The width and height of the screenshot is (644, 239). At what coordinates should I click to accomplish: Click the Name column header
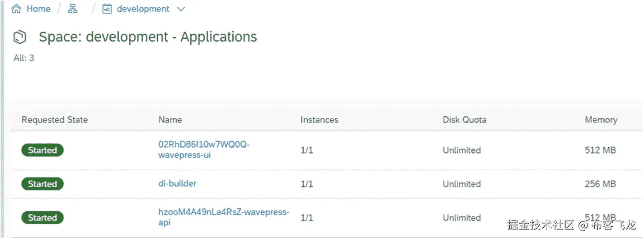(170, 120)
